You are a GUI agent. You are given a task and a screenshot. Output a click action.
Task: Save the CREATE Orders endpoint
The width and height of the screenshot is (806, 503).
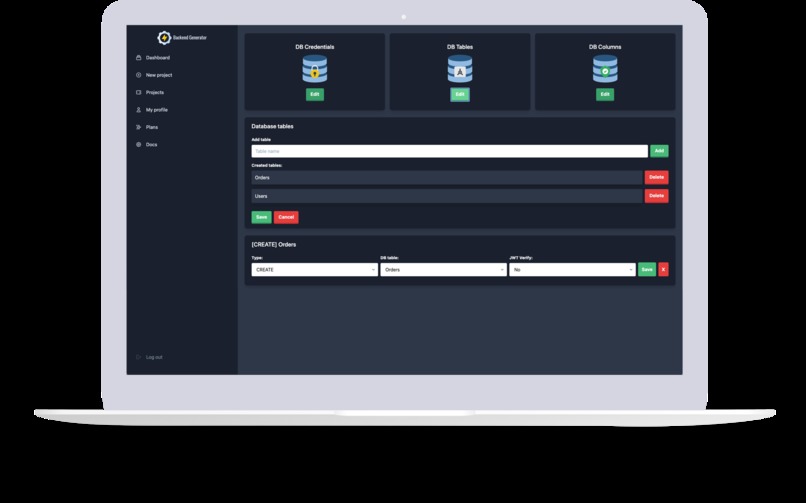[647, 270]
